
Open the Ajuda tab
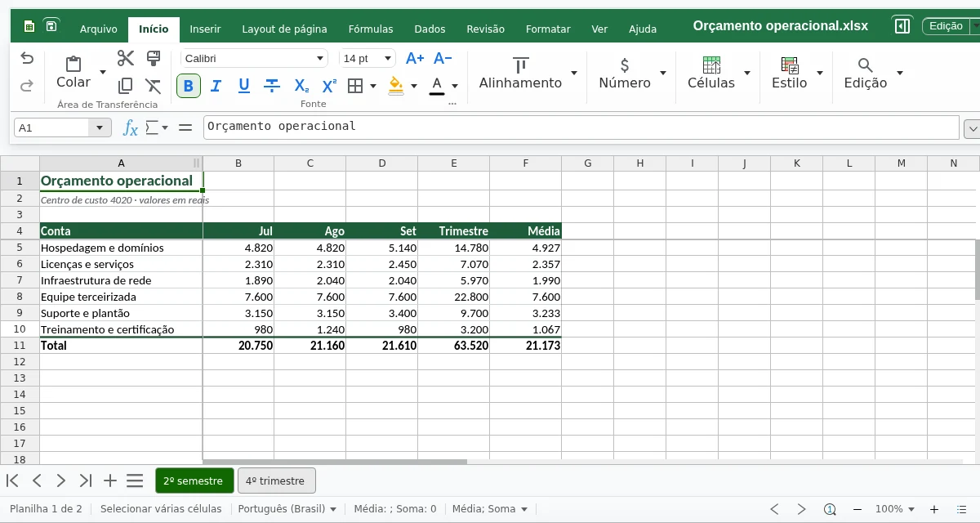(643, 29)
